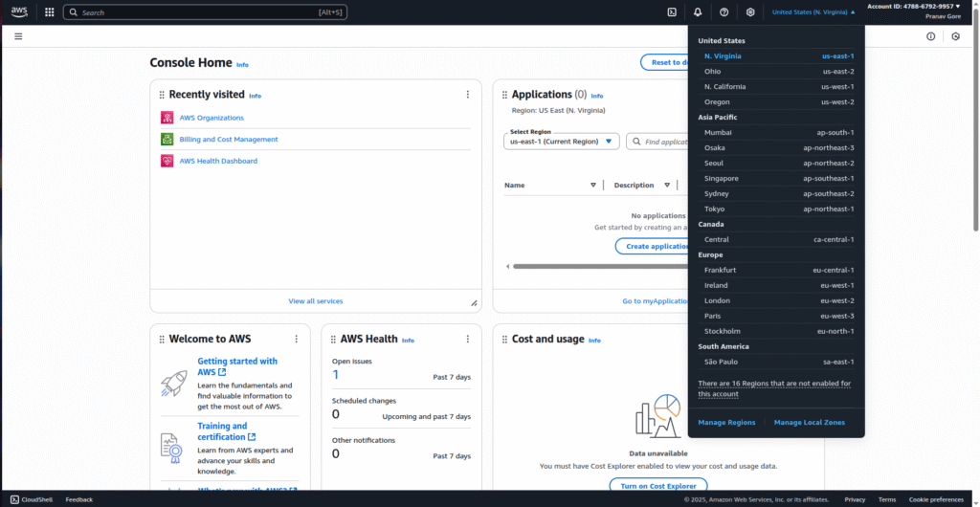Grab the Recently visited drag handle

click(x=162, y=95)
